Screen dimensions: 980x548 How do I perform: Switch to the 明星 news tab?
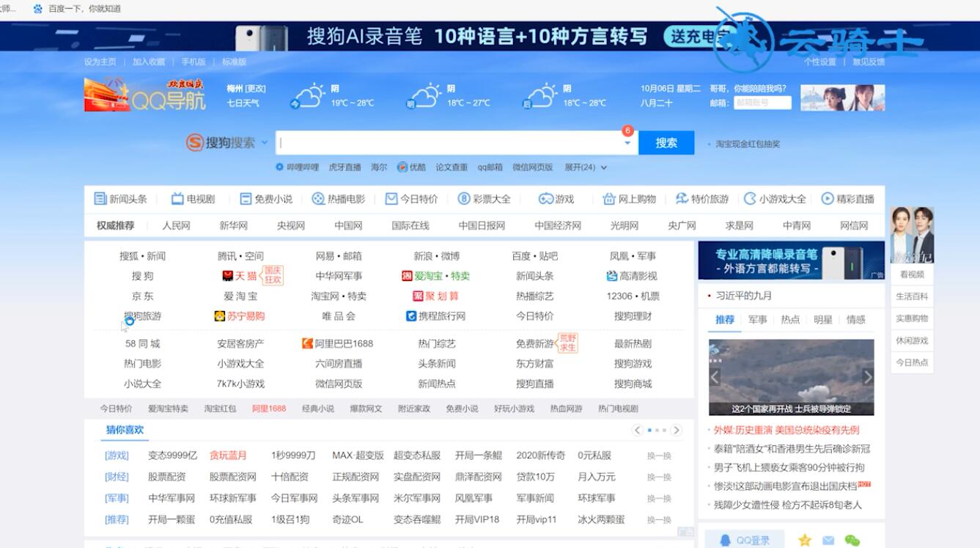pyautogui.click(x=823, y=320)
